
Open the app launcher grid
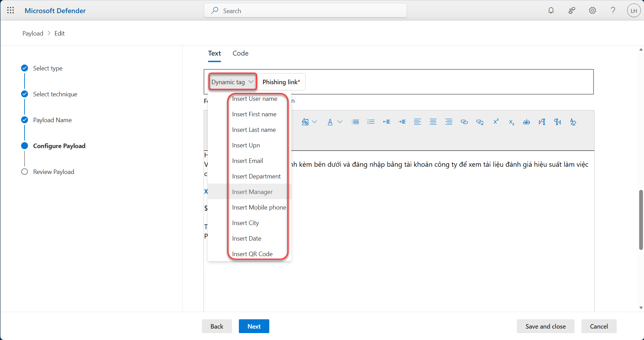point(10,10)
